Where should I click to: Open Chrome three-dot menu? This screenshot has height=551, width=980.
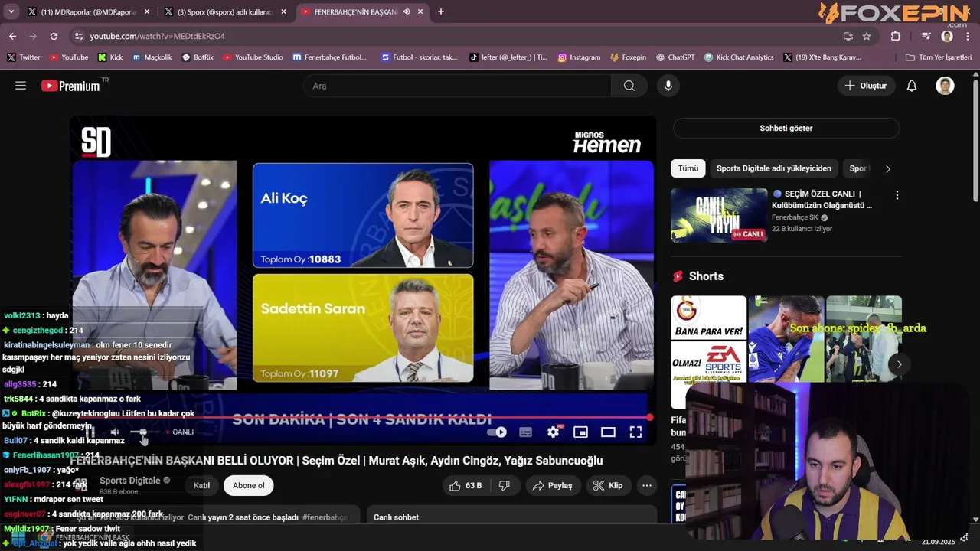tap(968, 36)
